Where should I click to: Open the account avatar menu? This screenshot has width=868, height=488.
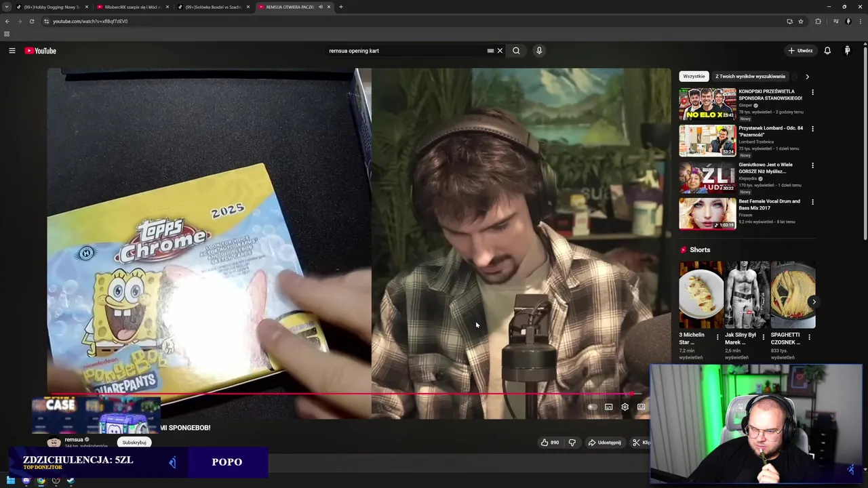(x=847, y=51)
